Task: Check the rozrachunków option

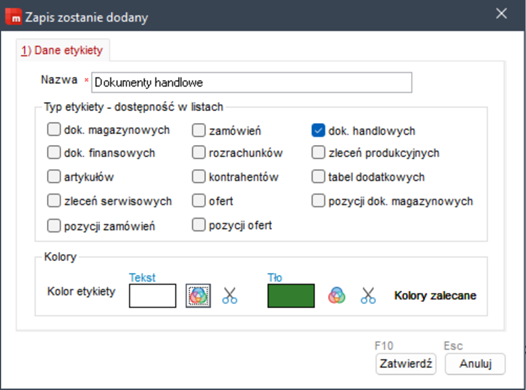Action: (x=199, y=152)
